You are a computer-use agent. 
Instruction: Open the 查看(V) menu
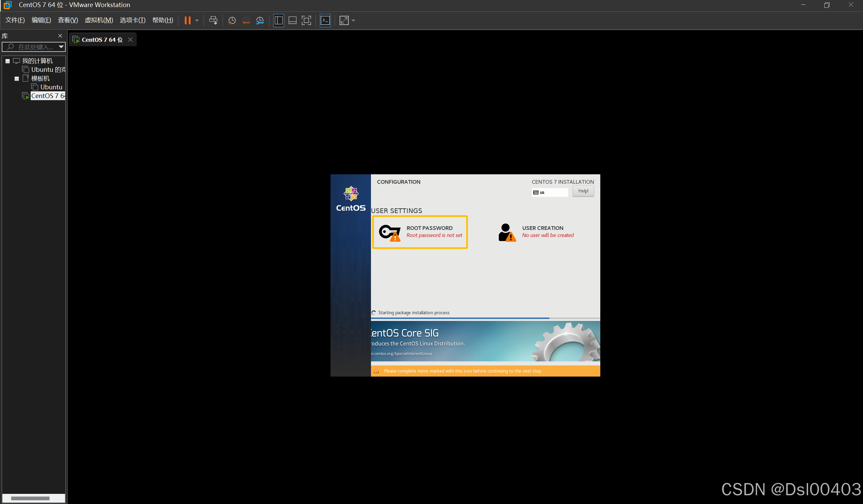[x=68, y=20]
